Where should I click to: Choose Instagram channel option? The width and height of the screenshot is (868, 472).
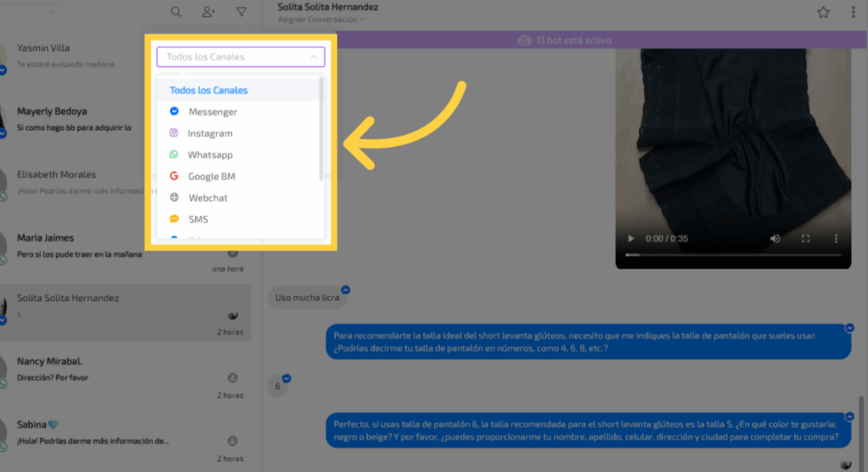coord(209,133)
